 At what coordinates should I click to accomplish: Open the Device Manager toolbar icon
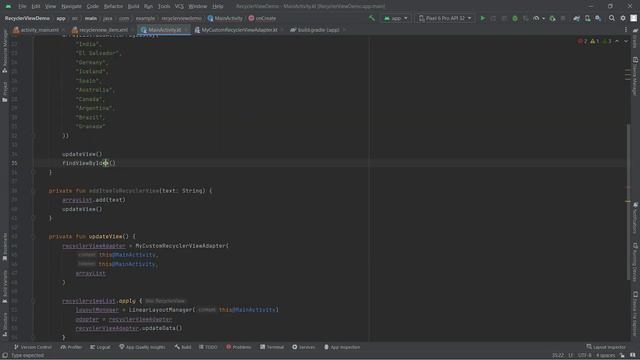point(587,18)
